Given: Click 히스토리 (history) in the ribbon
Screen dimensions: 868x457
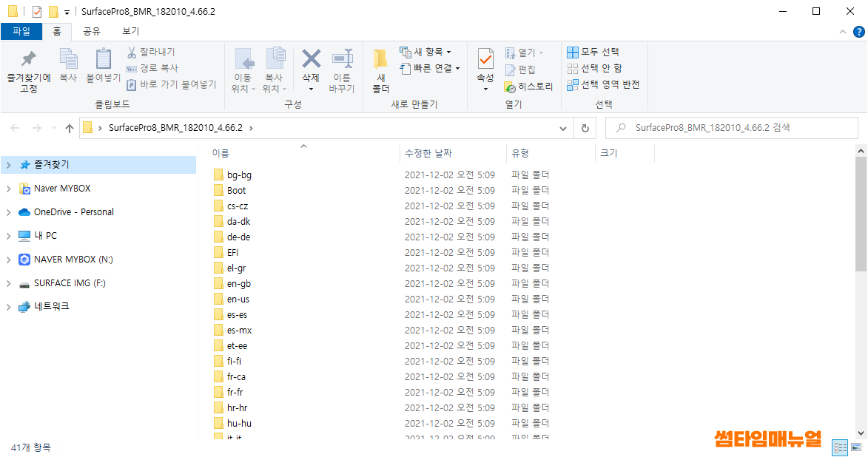Looking at the screenshot, I should click(x=528, y=87).
